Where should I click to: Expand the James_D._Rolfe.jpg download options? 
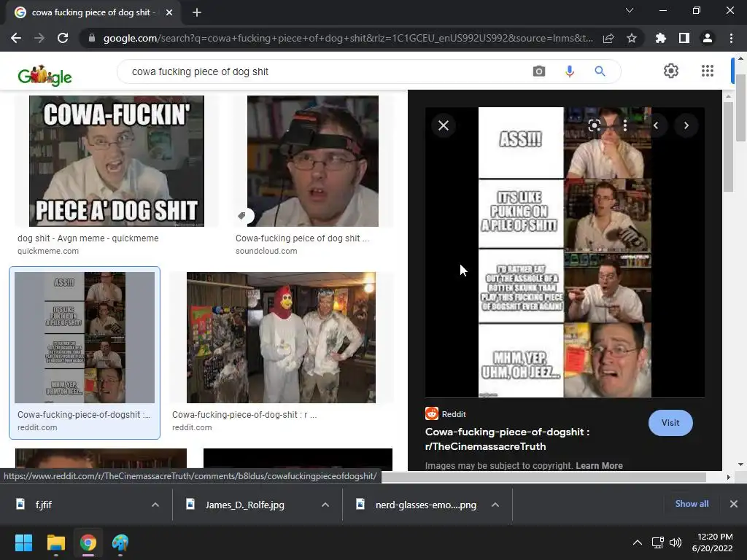[x=325, y=505]
